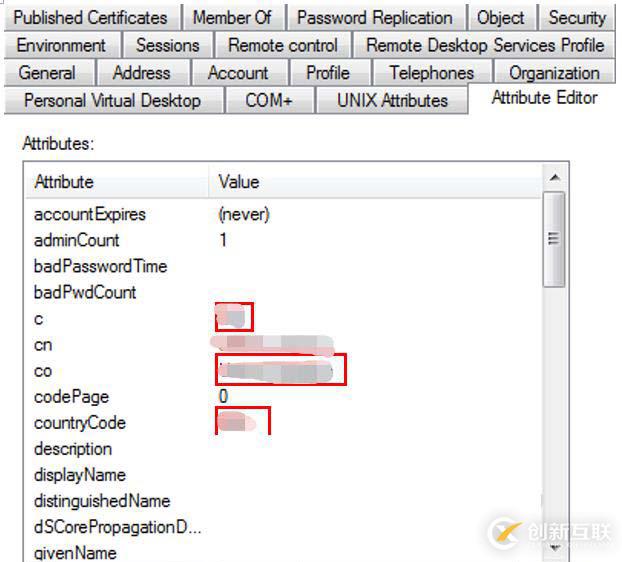Screen dimensions: 622x562
Task: Select the Personal Virtual Desktop tab
Action: pyautogui.click(x=113, y=100)
